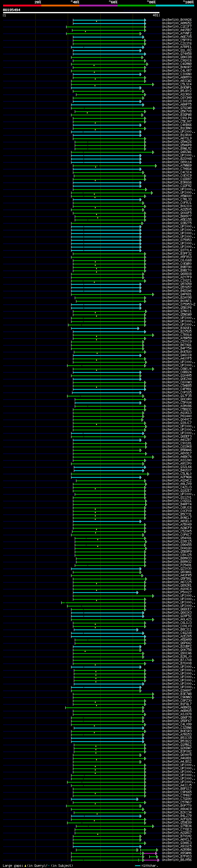
Task: Click the UniRef100_C7GD90 label
Action: click(x=177, y=799)
